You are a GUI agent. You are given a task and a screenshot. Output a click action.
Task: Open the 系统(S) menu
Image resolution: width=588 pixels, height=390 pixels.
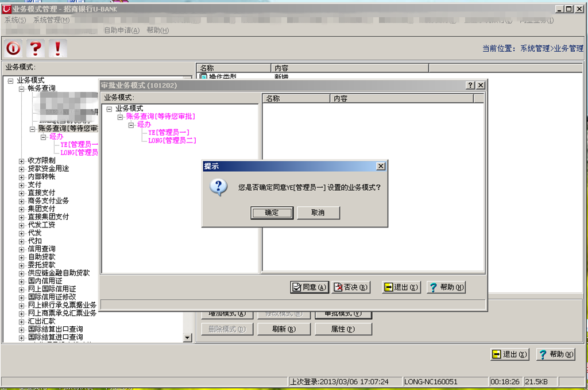coord(16,20)
